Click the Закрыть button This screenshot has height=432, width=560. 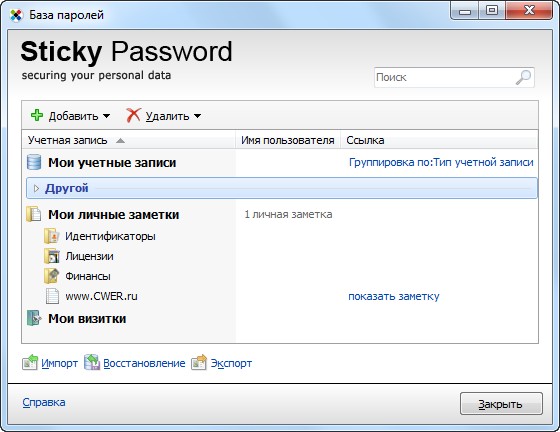click(x=501, y=404)
